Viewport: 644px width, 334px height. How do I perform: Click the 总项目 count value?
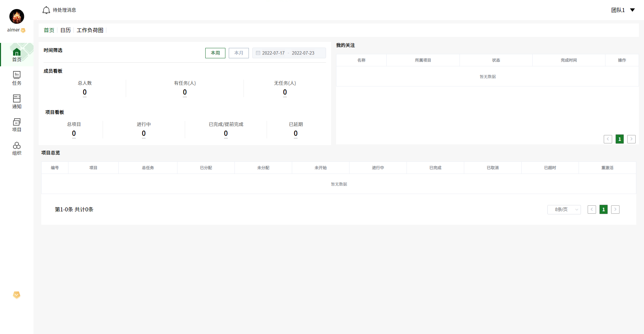74,133
